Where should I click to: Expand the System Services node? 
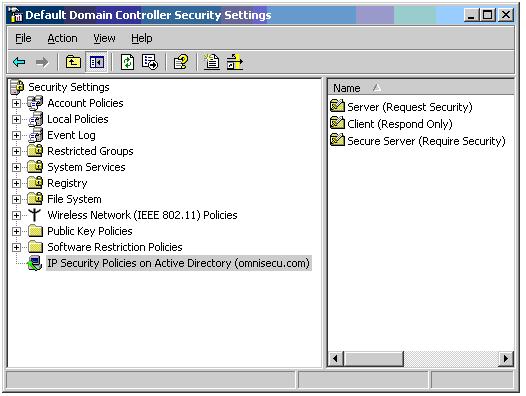16,167
